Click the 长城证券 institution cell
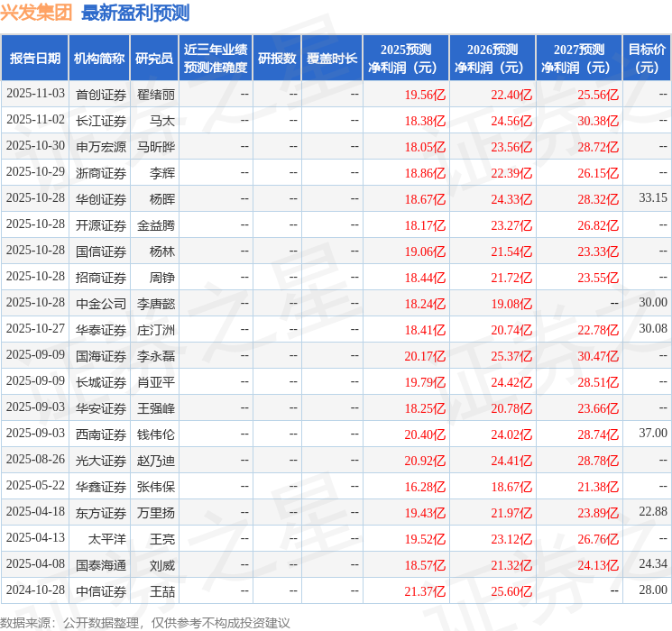Viewport: 672px width, 631px height. click(101, 382)
